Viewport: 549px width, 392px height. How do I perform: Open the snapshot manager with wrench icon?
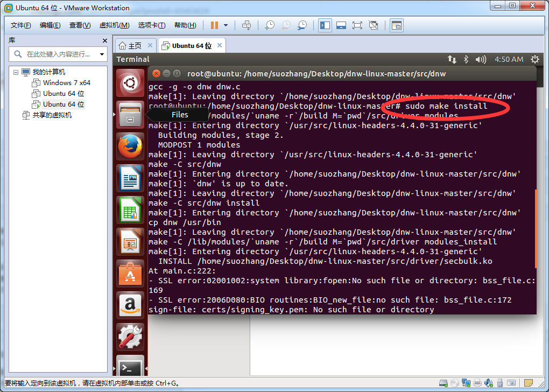(302, 25)
